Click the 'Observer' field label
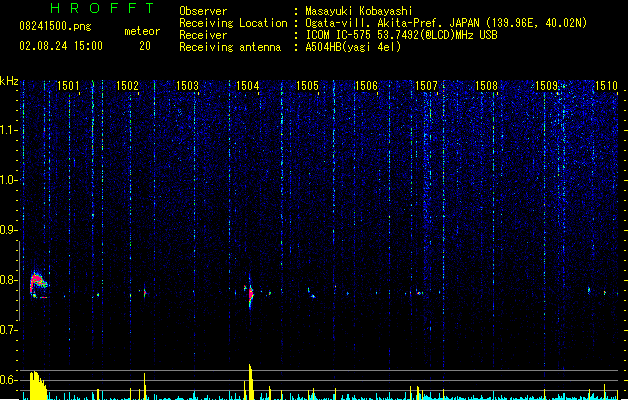 click(x=203, y=11)
